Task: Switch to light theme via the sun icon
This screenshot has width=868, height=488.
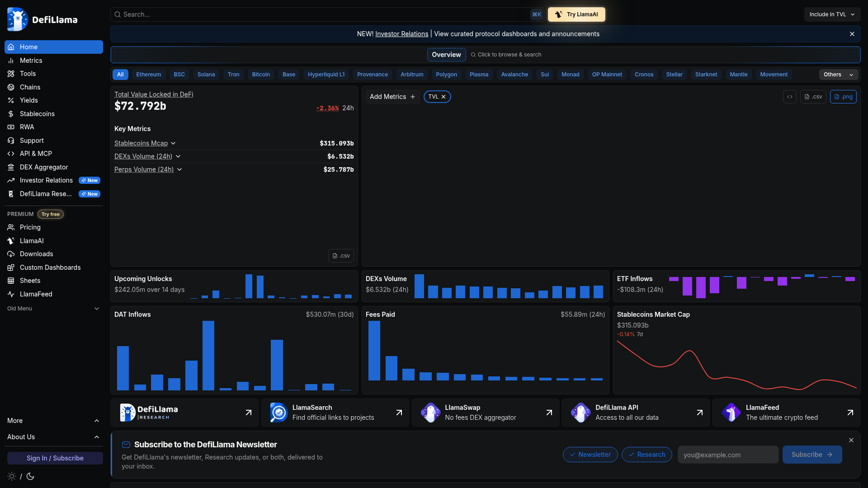Action: click(x=12, y=476)
